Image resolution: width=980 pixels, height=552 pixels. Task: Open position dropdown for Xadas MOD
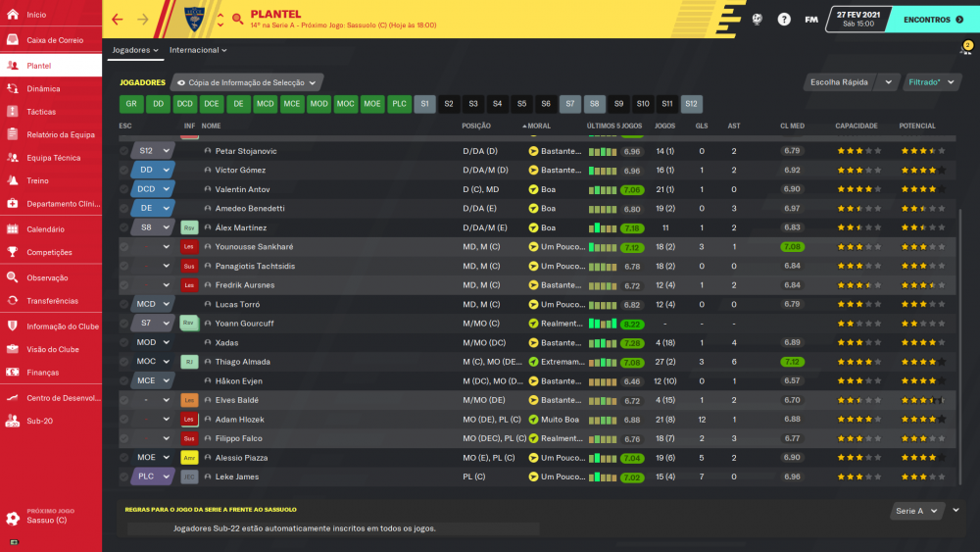167,342
